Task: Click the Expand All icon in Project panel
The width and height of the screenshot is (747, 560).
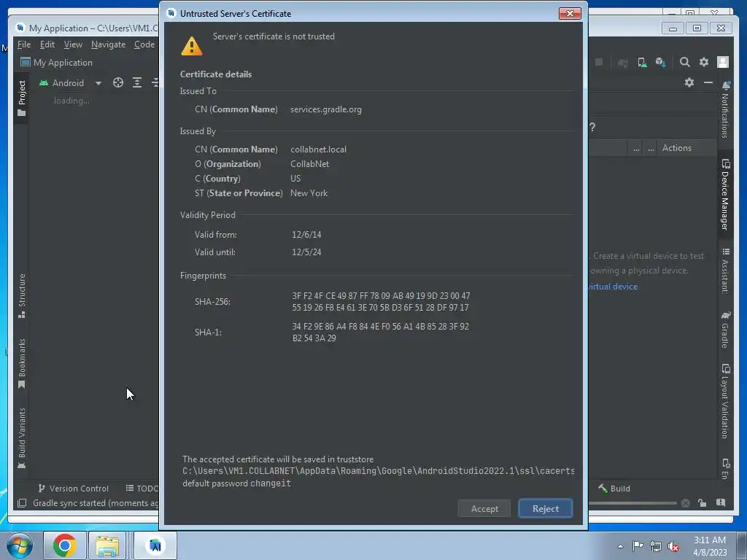Action: tap(137, 83)
